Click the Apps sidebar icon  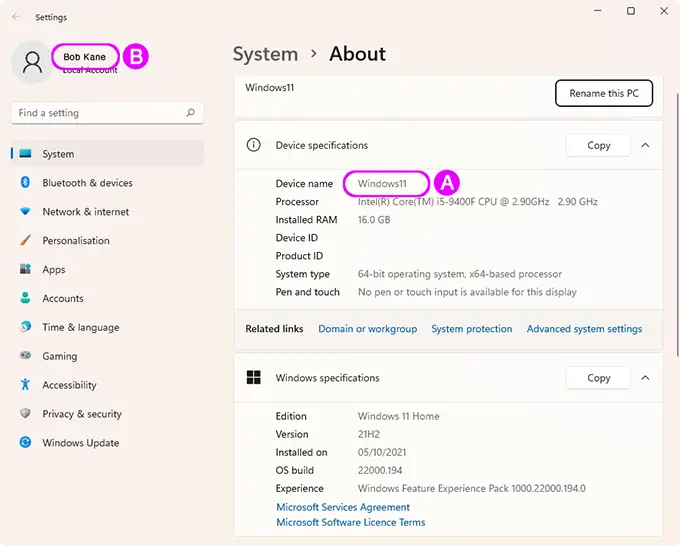(x=26, y=269)
